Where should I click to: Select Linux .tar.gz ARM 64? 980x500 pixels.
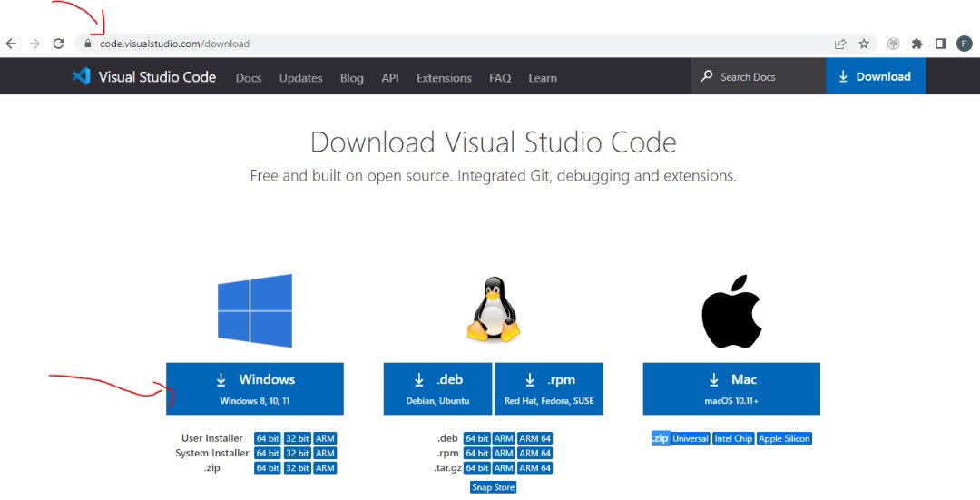[x=535, y=468]
